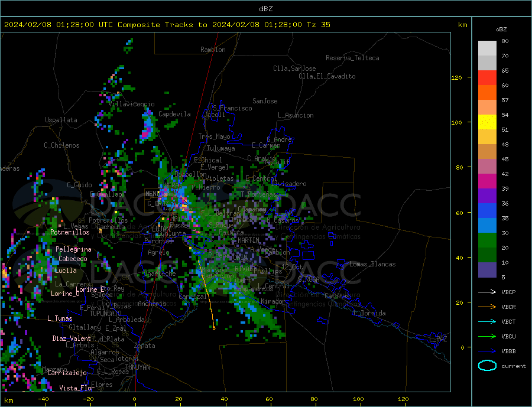Screen dimensions: 532x407
Task: Select the light blue swatch below 35 dBZ
Action: pos(487,226)
